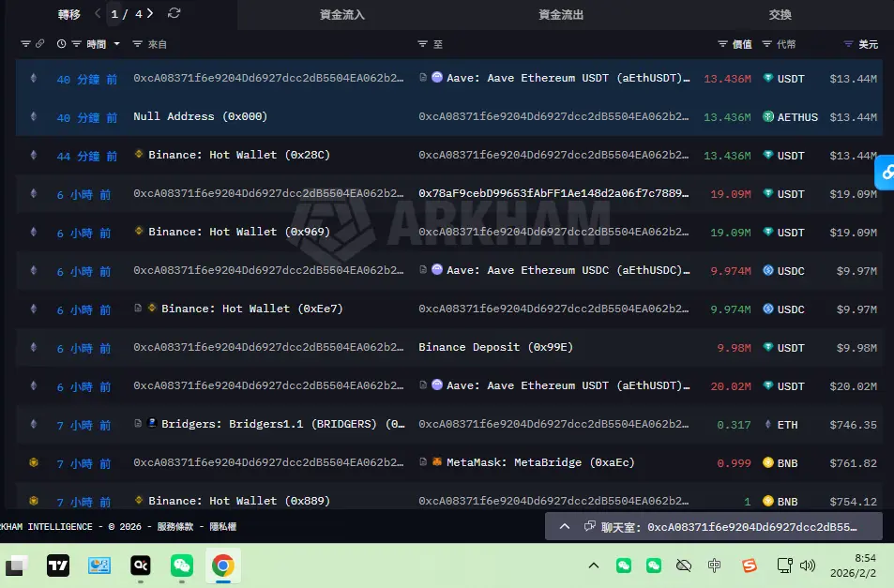The height and width of the screenshot is (588, 894).
Task: Open Binance: Hot Wallet (0x969)
Action: coord(239,232)
